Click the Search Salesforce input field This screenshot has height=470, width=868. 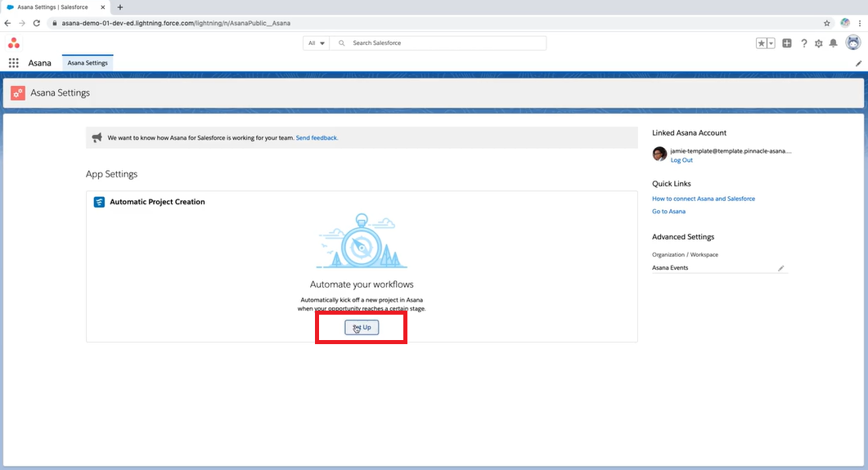tap(438, 43)
